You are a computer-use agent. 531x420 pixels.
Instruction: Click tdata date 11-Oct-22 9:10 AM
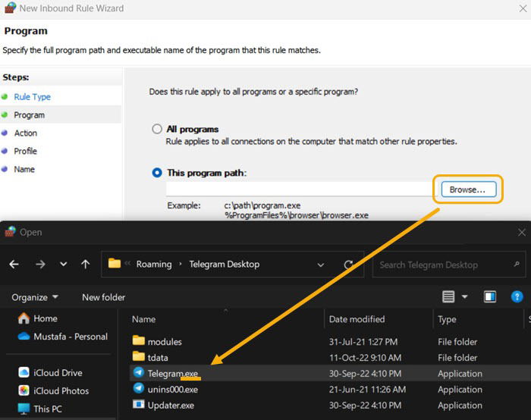coord(365,358)
